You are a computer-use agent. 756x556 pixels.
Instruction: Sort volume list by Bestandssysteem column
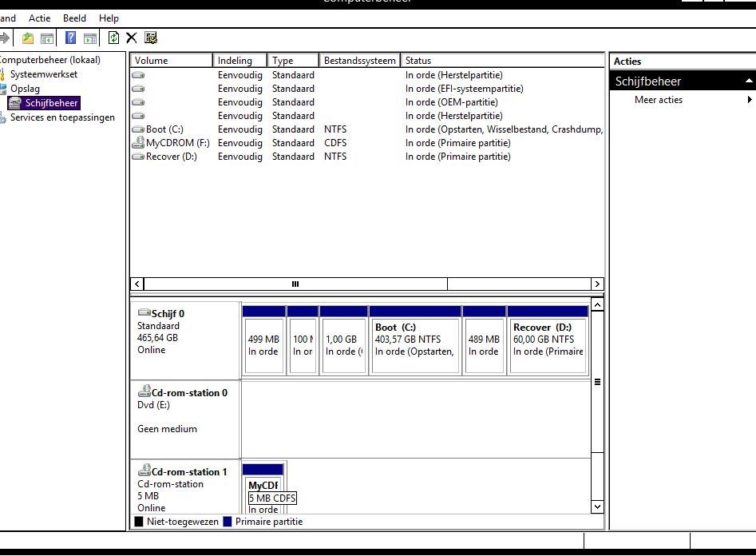point(359,61)
